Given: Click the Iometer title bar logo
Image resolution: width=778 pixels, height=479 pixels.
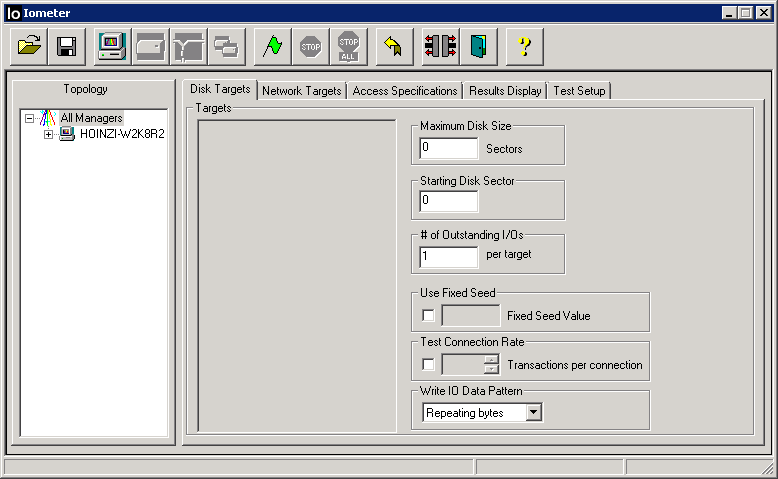Looking at the screenshot, I should click(14, 13).
